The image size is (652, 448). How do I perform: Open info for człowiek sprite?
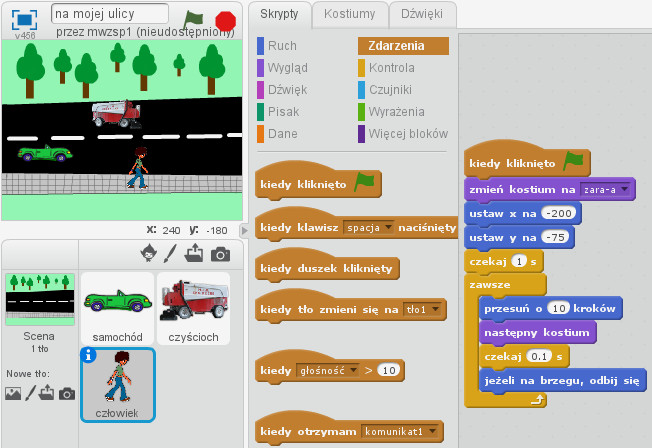88,355
